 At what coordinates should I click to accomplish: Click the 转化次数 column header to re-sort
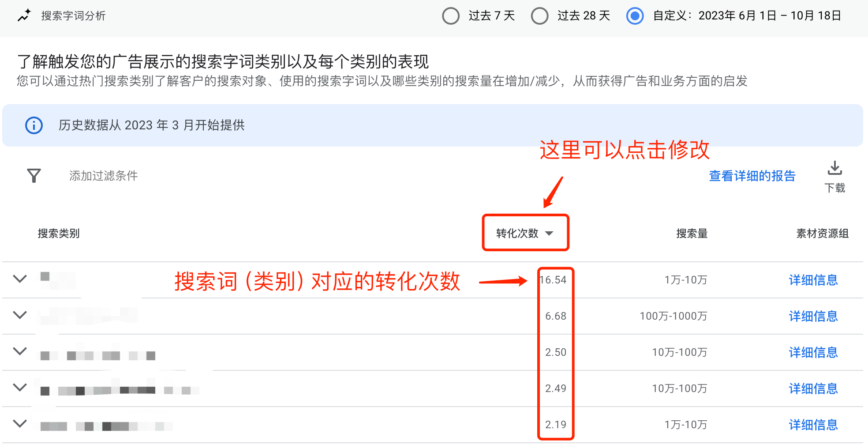(x=517, y=234)
